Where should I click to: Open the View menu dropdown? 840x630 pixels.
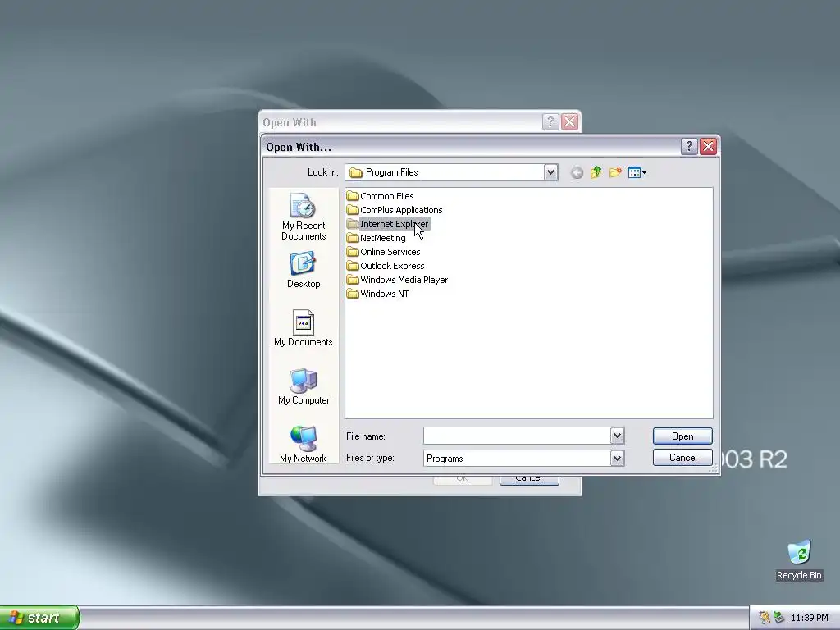click(x=637, y=172)
